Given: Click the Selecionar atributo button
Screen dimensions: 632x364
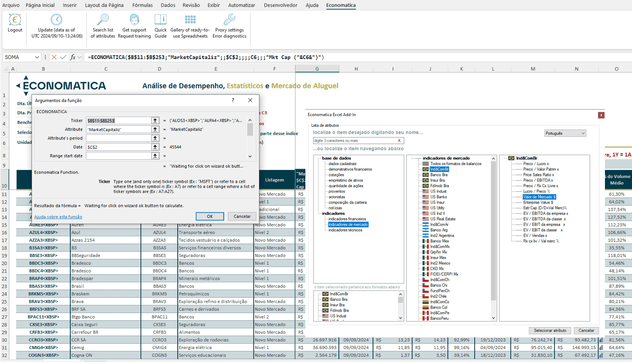Looking at the screenshot, I should point(549,331).
